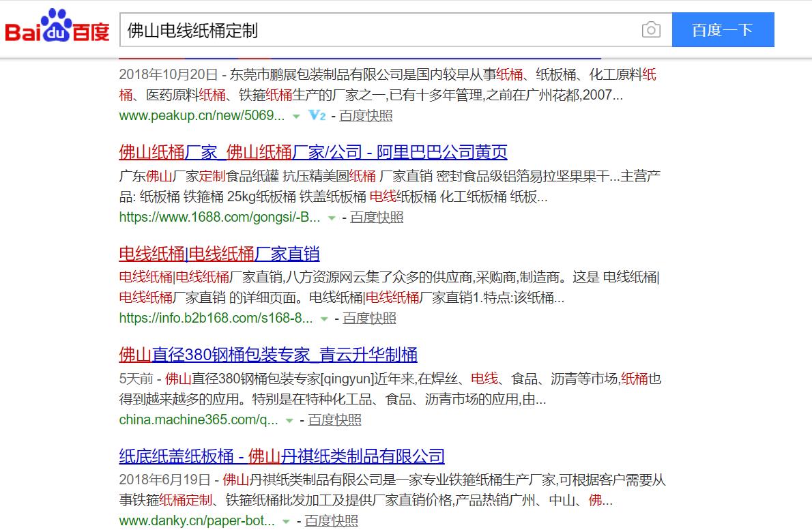Click the 5天前 timestamp text
The width and height of the screenshot is (812, 530).
136,379
